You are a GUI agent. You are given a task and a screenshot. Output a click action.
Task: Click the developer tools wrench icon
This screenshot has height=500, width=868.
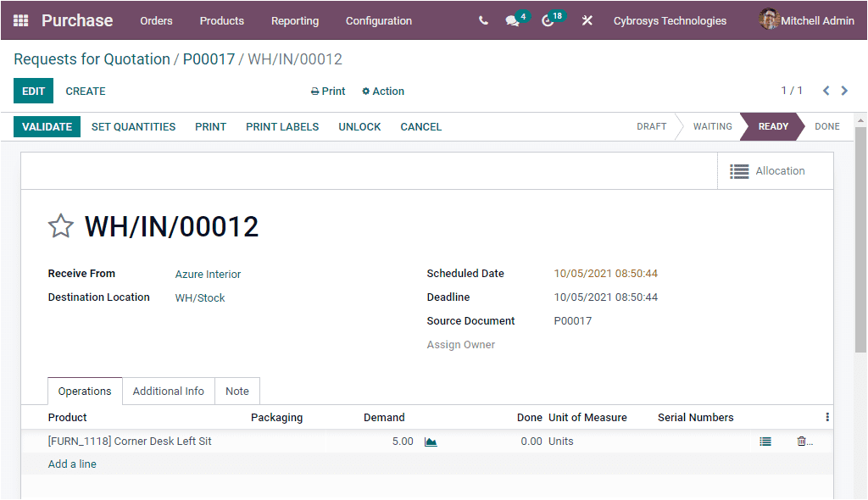click(587, 20)
